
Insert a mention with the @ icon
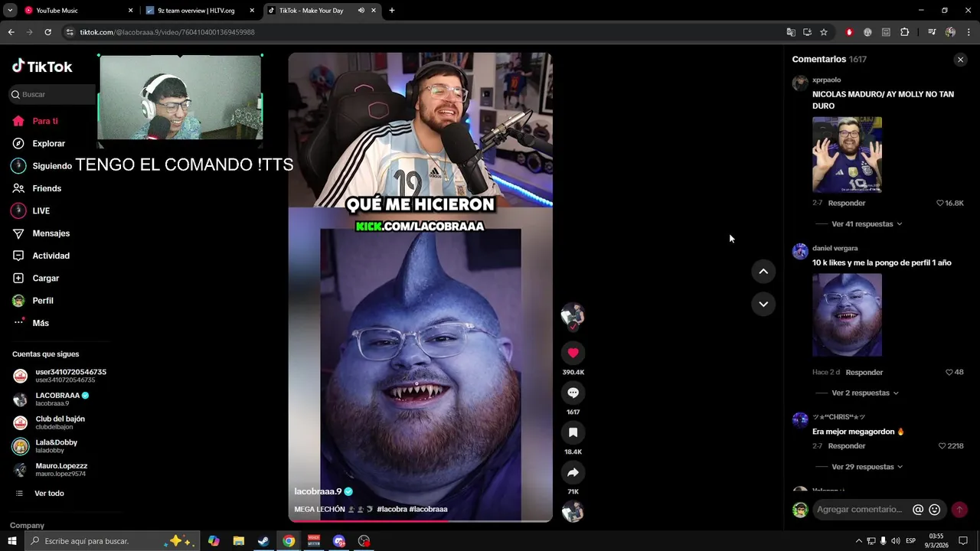(x=918, y=510)
